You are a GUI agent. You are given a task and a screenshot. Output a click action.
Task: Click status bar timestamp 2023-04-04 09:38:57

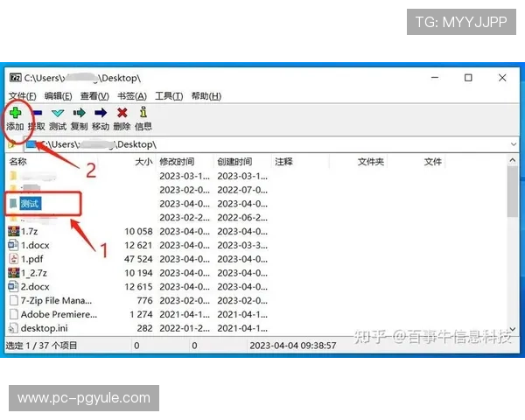point(293,346)
